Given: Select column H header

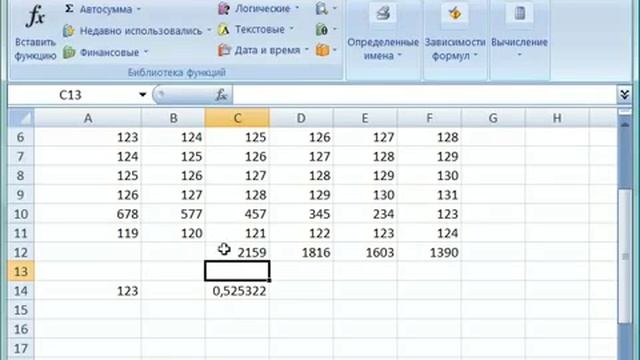Looking at the screenshot, I should tap(557, 118).
